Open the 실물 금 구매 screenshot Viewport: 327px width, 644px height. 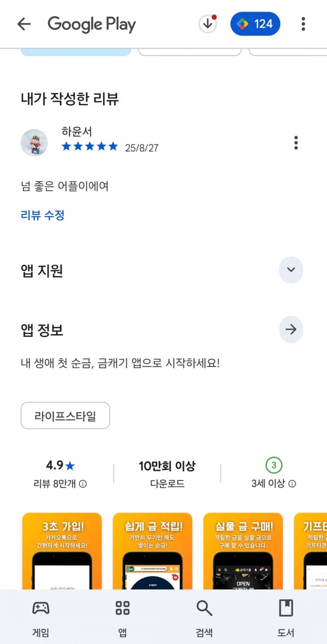(243, 551)
